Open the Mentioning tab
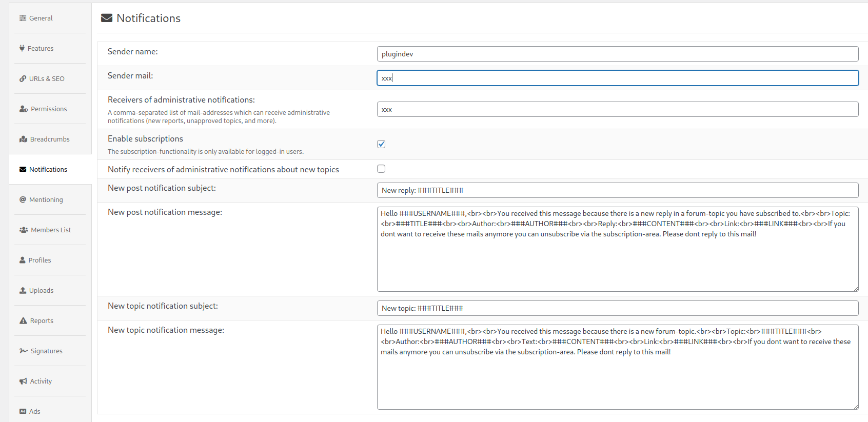Image resolution: width=868 pixels, height=422 pixels. tap(50, 199)
